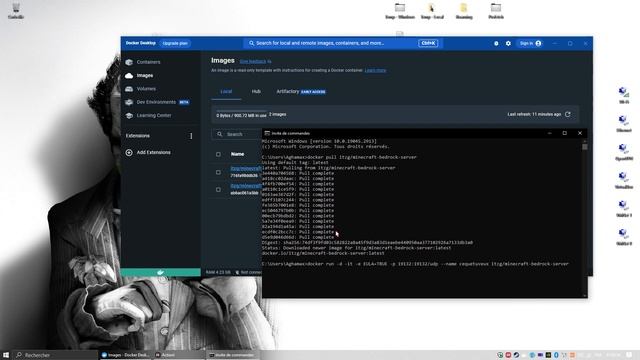Click the Digest sha256 line in terminal
Screen dimensions: 640x360
point(367,242)
